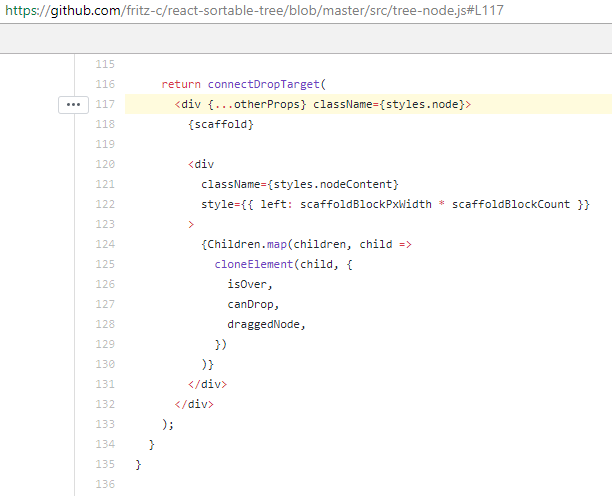Click the {scaffold} expression on line 118
This screenshot has height=496, width=612.
[221, 124]
